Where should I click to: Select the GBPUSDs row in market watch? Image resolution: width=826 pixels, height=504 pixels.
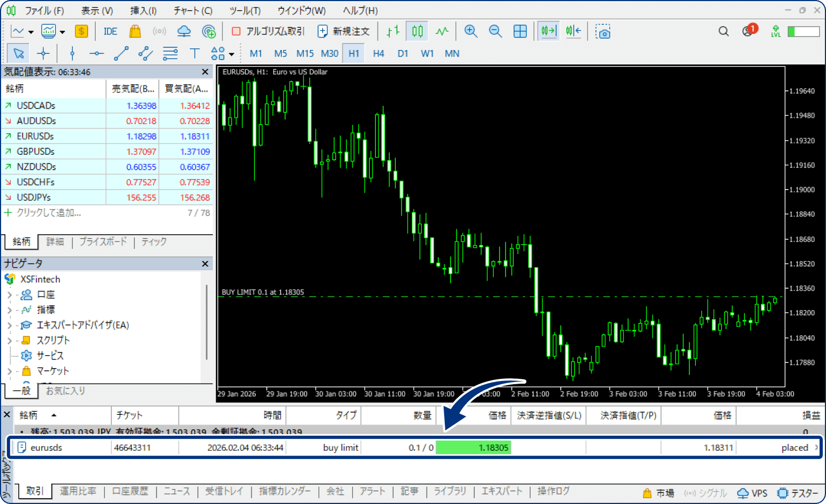click(35, 152)
